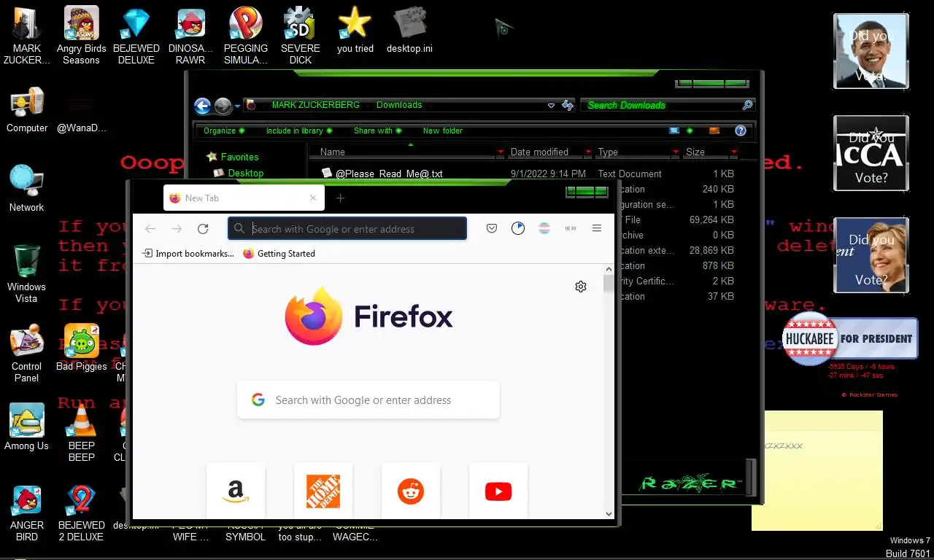
Task: Select the Network desktop icon
Action: pos(27,188)
